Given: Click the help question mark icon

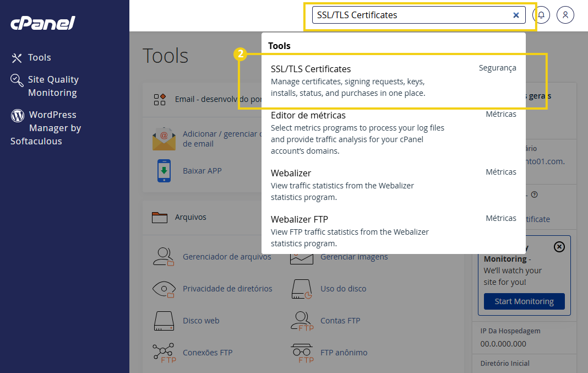Looking at the screenshot, I should pyautogui.click(x=535, y=194).
